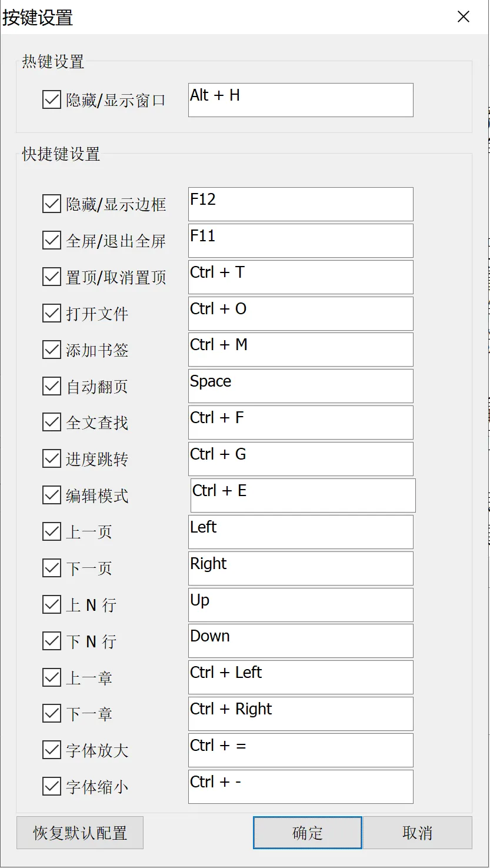This screenshot has height=868, width=490.
Task: Uncheck the 隐藏/显示窗口 hotkey checkbox
Action: (x=52, y=99)
